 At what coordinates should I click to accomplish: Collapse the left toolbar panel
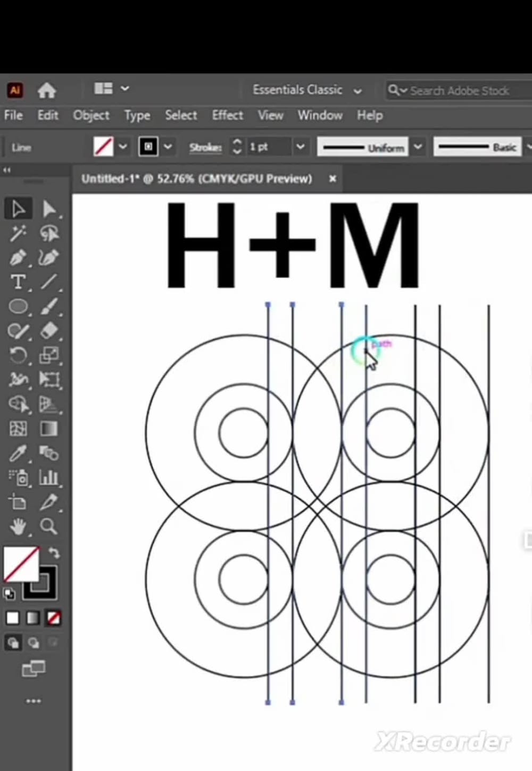point(6,169)
